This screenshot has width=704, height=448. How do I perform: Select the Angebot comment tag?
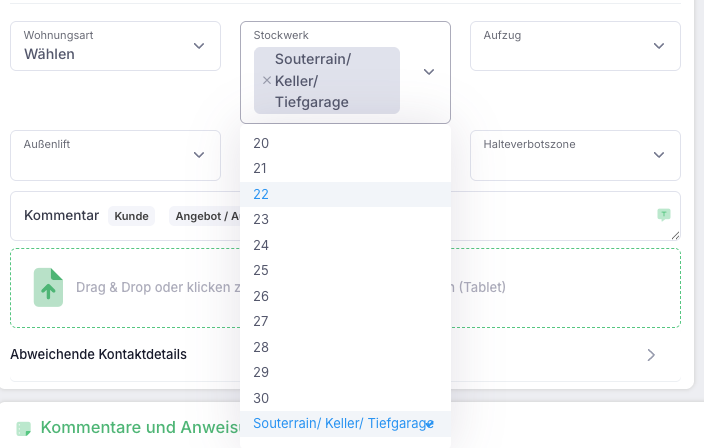pyautogui.click(x=205, y=216)
